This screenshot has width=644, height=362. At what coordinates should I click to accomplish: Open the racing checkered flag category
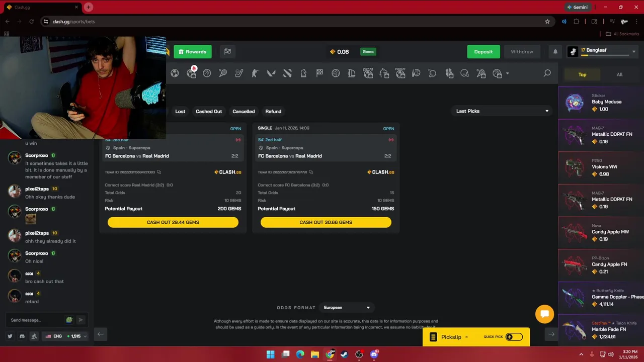pos(319,73)
